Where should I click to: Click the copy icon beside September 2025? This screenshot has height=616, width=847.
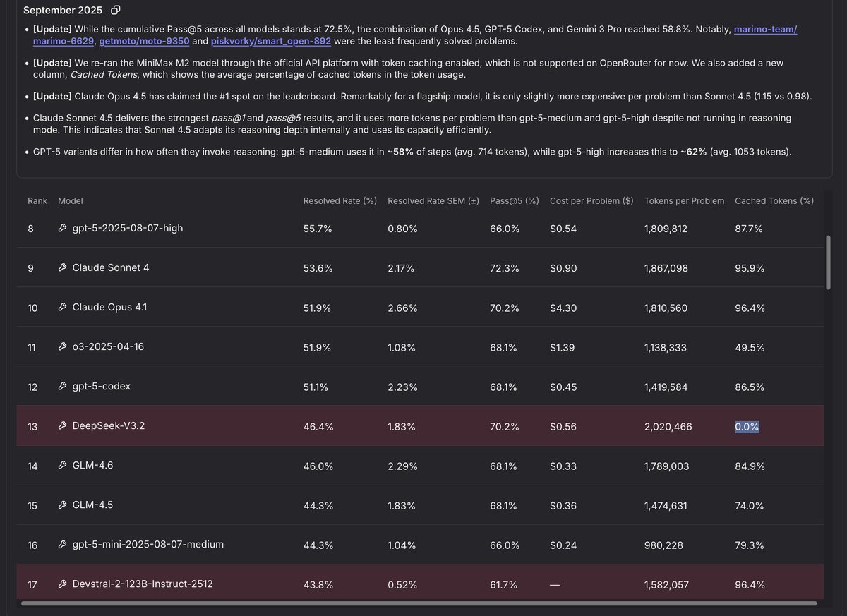116,11
